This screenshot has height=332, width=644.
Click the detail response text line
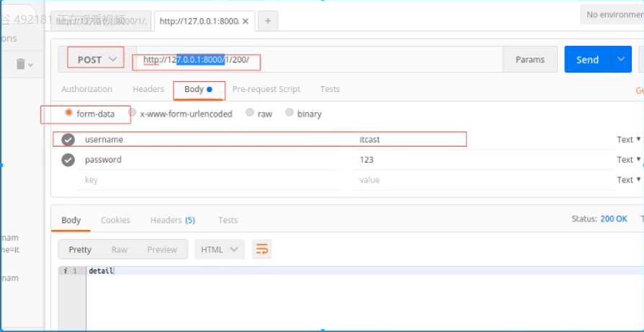coord(101,270)
